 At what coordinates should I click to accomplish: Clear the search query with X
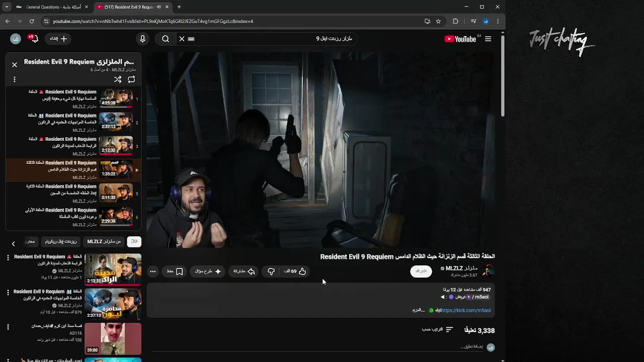point(182,39)
